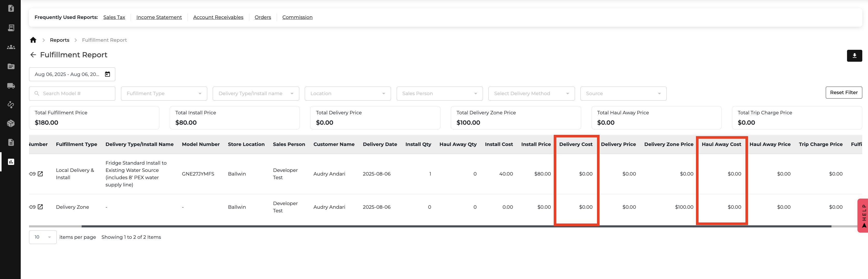Viewport: 868px width, 279px height.
Task: Open the Account Receivables report link
Action: (218, 17)
